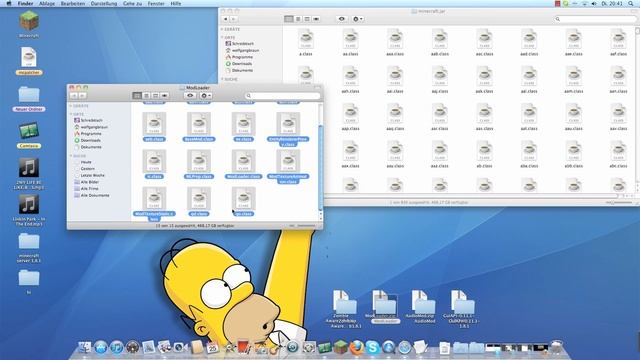Image resolution: width=640 pixels, height=360 pixels.
Task: Switch ModLoader window to Cover Flow view
Action: tap(164, 96)
